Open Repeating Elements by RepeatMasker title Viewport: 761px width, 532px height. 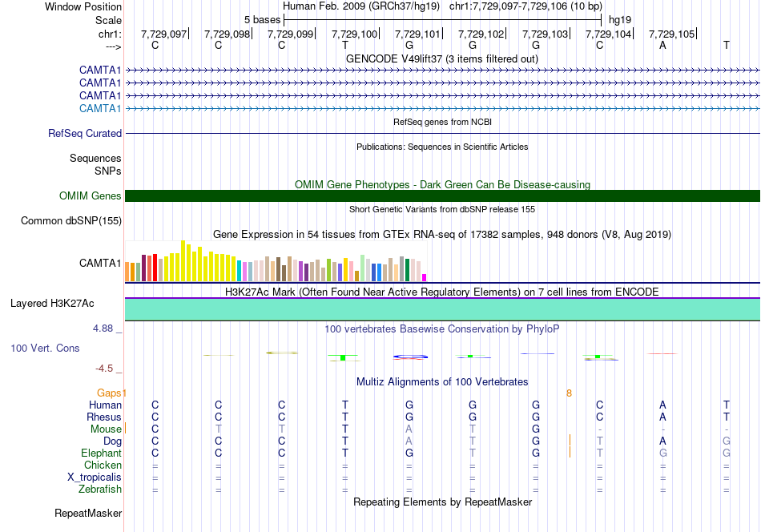coord(442,502)
